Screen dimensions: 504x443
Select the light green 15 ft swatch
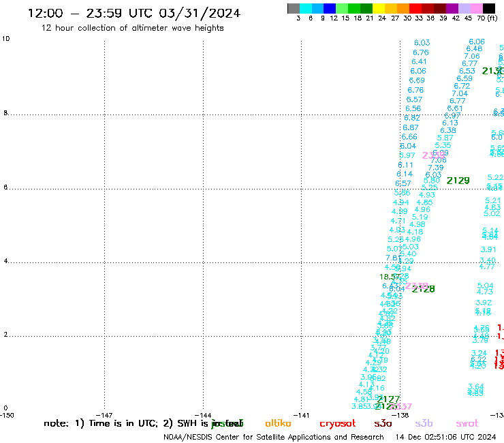[x=342, y=8]
